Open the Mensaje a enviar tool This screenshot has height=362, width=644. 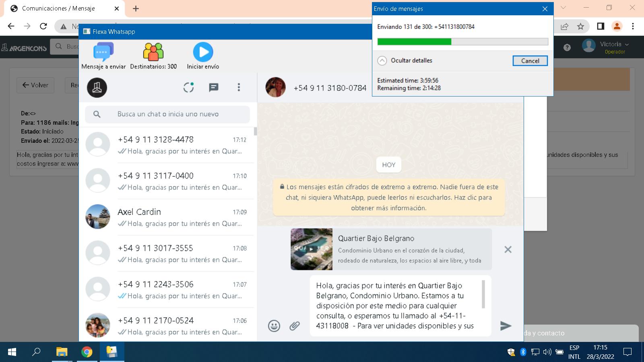[x=103, y=56]
